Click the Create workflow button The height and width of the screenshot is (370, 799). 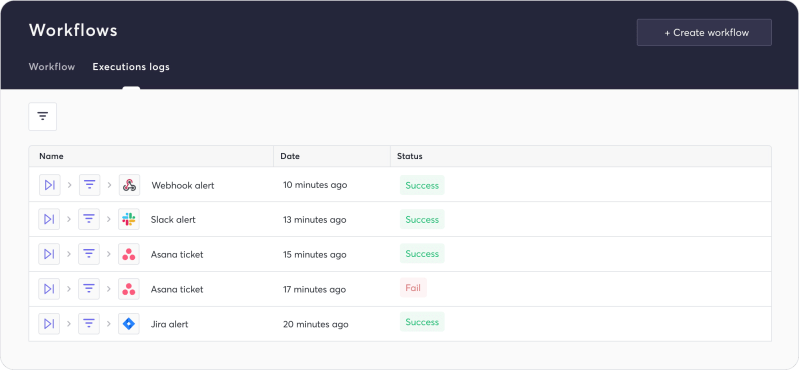704,33
